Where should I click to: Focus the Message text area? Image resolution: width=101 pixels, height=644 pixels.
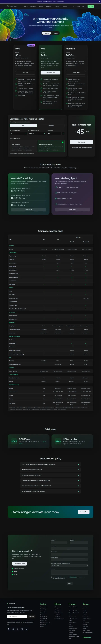tap(70, 572)
